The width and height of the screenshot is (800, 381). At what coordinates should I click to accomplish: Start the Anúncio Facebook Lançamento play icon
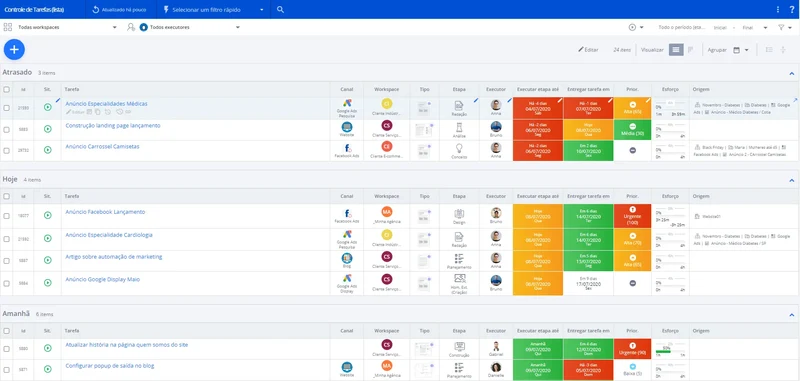[x=47, y=215]
